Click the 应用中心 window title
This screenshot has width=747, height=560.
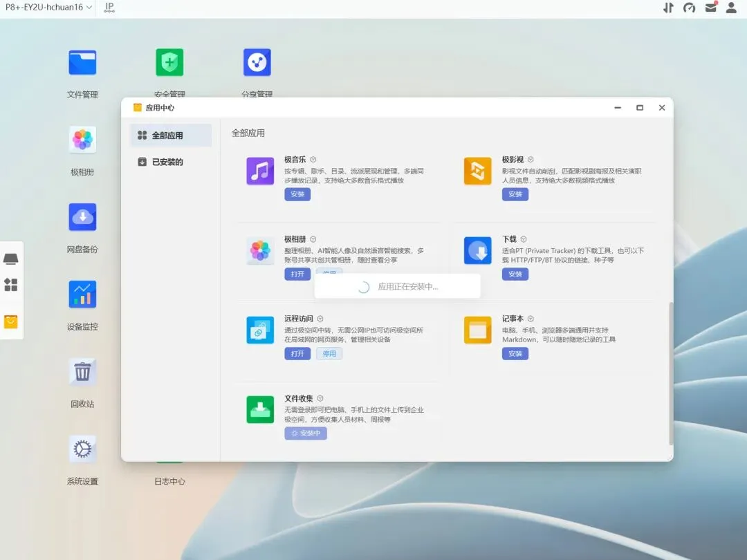pos(160,108)
